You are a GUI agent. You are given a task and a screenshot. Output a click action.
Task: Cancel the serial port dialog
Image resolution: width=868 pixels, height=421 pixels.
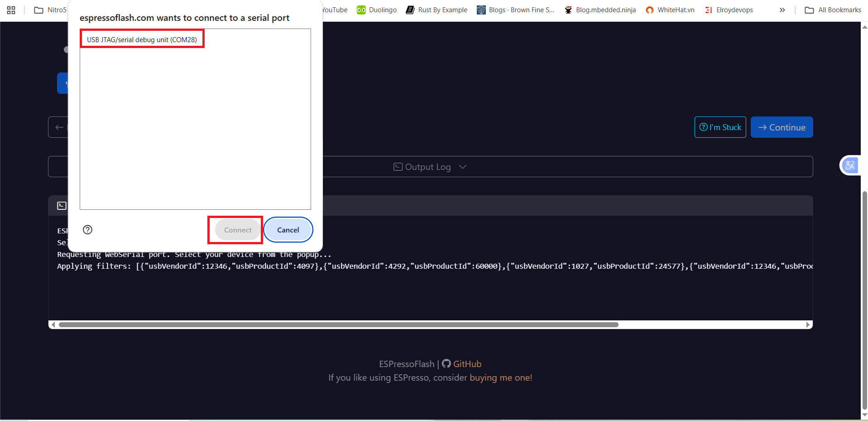coord(288,230)
